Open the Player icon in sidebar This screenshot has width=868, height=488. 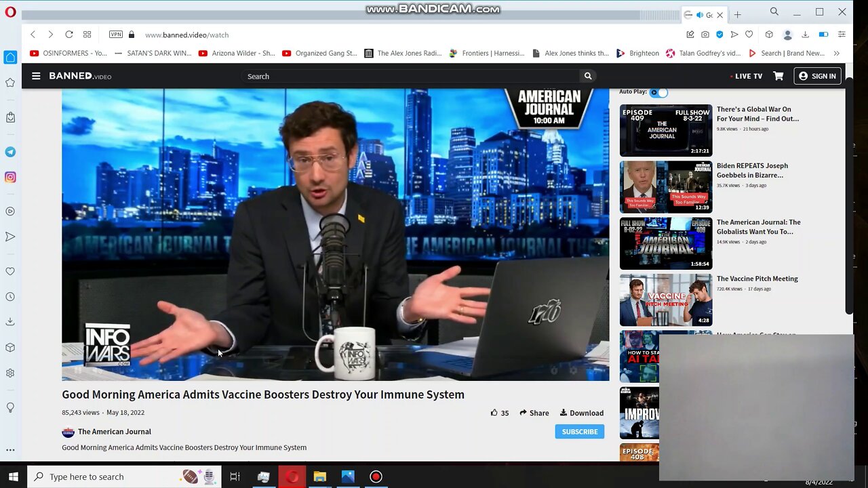pyautogui.click(x=10, y=211)
